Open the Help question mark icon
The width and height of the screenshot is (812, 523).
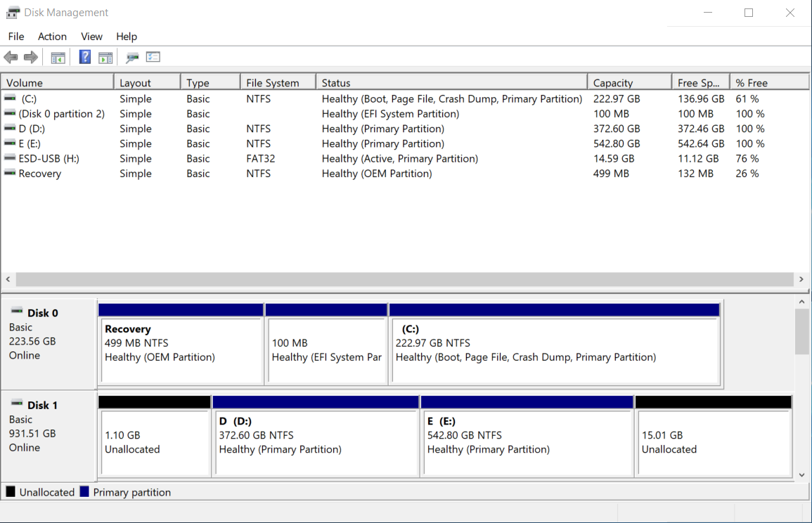85,57
